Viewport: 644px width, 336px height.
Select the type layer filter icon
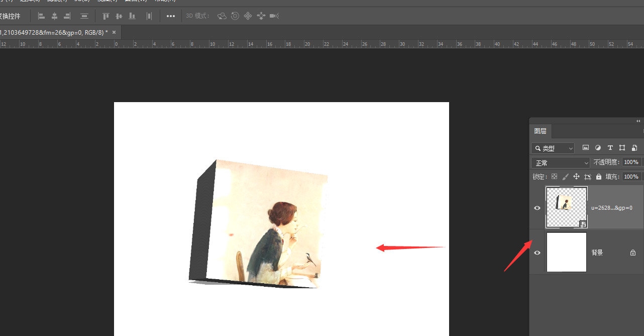click(x=610, y=148)
